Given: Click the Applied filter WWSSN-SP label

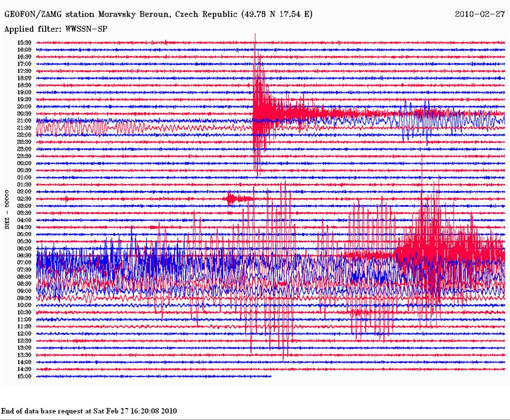Looking at the screenshot, I should pyautogui.click(x=56, y=29).
